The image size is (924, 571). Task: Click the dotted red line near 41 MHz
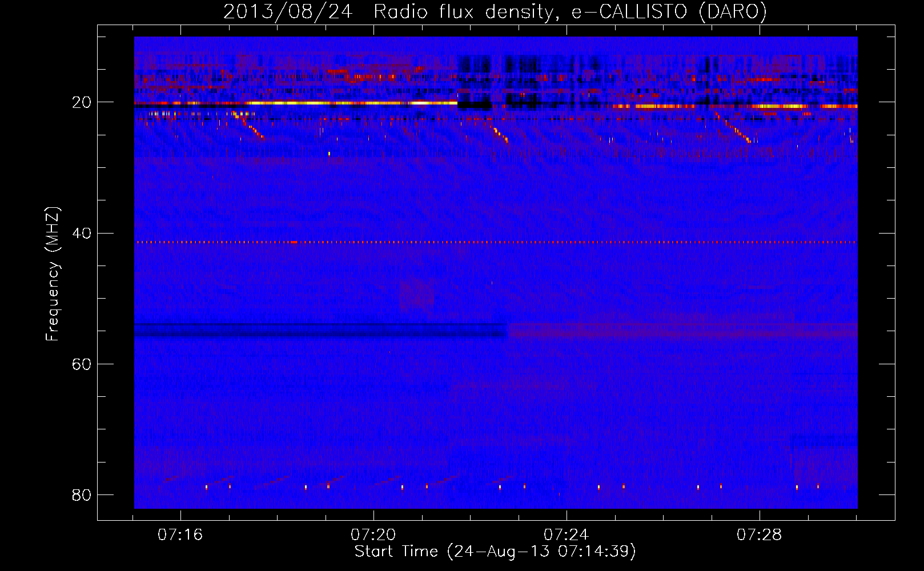(x=496, y=242)
